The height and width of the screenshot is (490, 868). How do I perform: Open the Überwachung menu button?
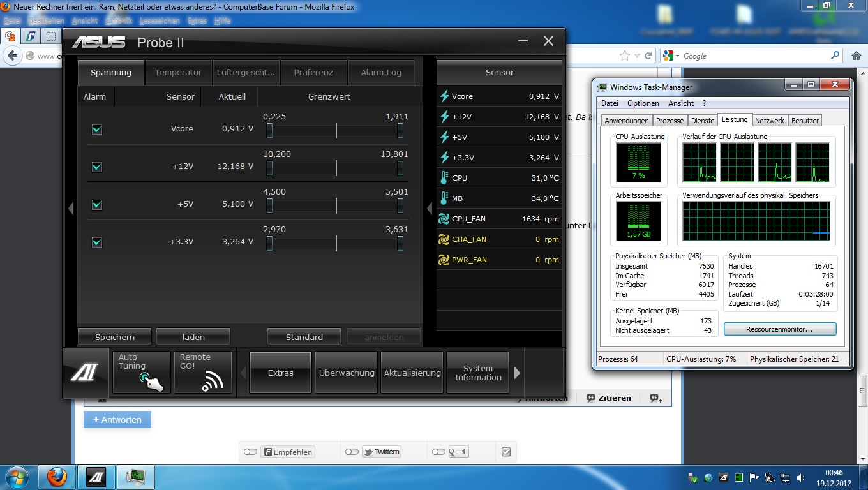click(x=347, y=373)
